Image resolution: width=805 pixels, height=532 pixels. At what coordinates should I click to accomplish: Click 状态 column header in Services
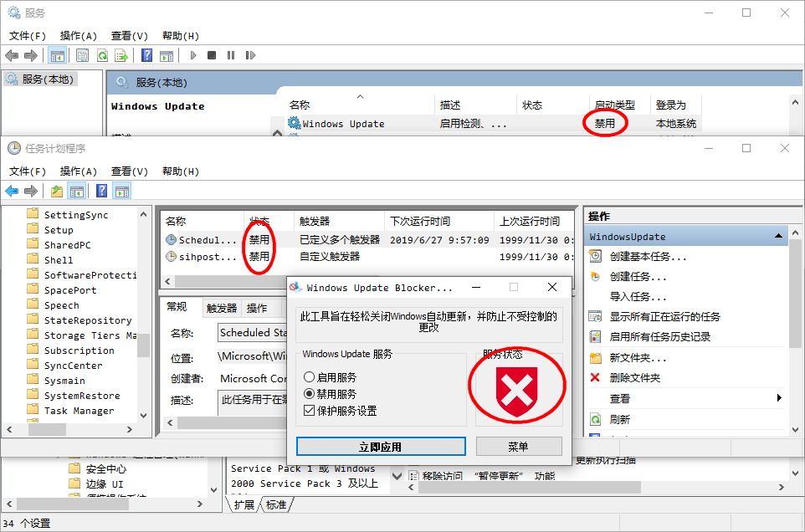pos(532,105)
